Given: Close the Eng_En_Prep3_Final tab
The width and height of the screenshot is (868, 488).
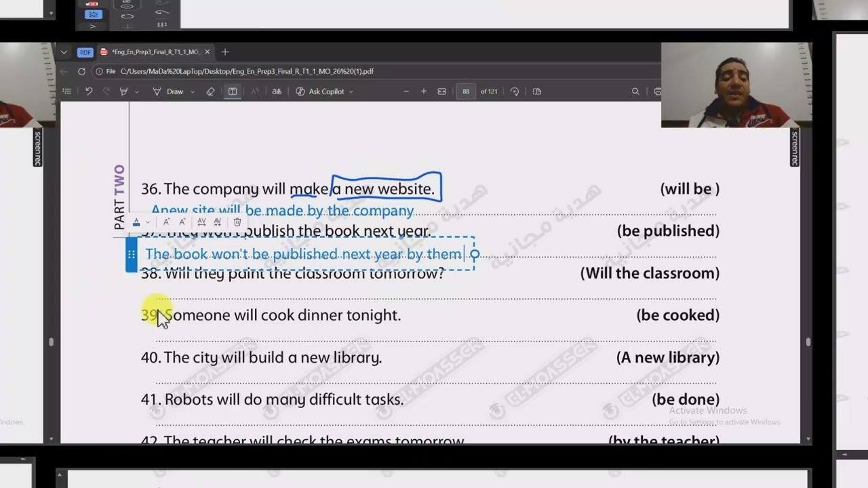Looking at the screenshot, I should pos(207,52).
